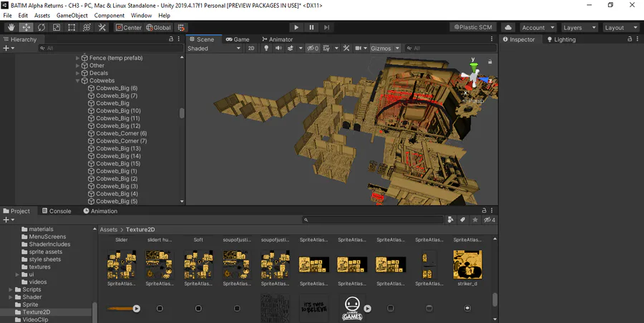Open custom editor tools
The height and width of the screenshot is (323, 644).
102,27
